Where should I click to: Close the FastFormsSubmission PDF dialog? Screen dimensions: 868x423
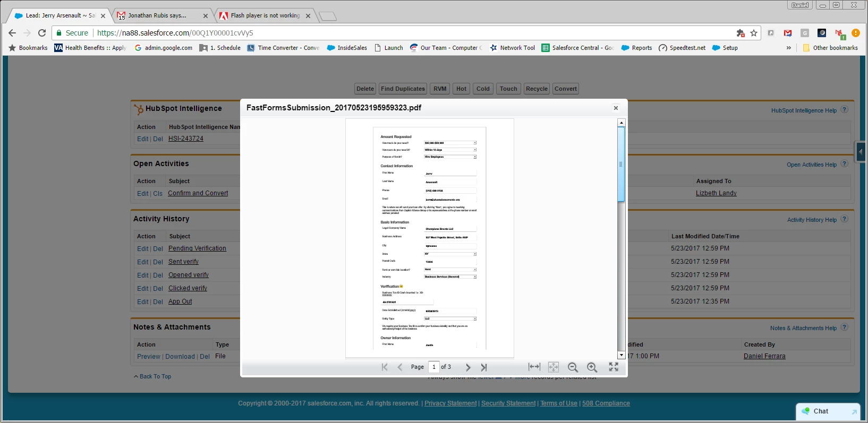point(616,108)
